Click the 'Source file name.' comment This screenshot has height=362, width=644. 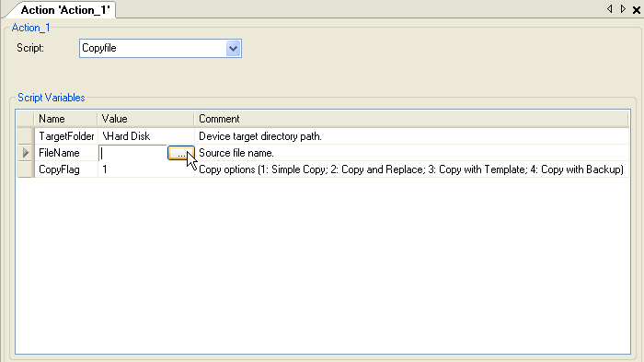tap(236, 153)
